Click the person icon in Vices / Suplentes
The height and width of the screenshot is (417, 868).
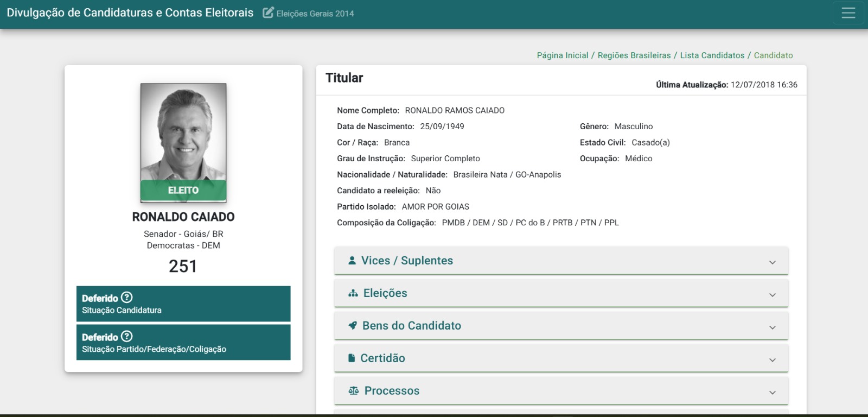[x=352, y=261]
